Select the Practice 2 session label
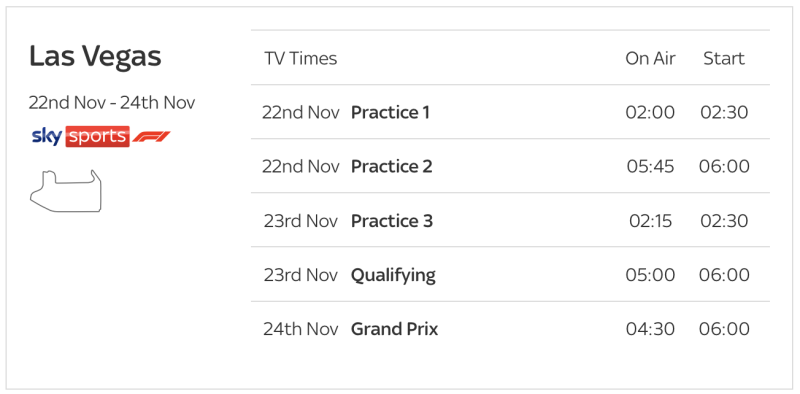 click(392, 166)
